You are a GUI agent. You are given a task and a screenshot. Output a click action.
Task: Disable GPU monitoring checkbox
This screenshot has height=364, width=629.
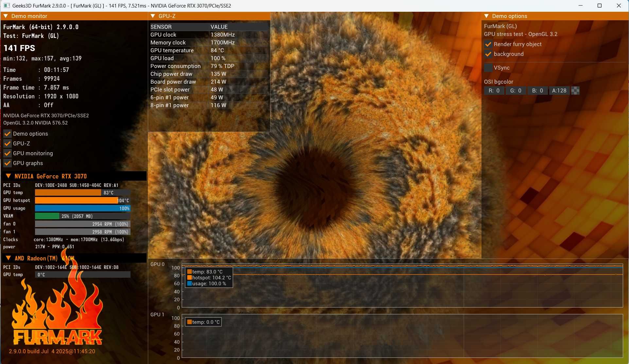[8, 153]
